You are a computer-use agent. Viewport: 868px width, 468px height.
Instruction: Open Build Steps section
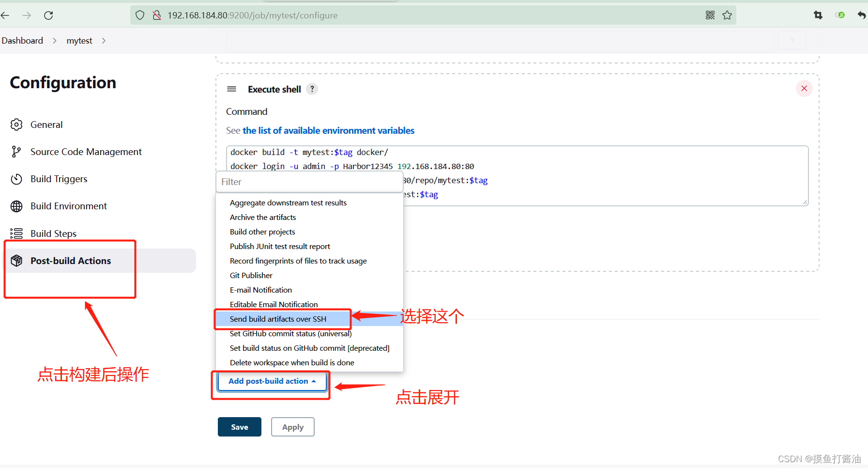53,234
